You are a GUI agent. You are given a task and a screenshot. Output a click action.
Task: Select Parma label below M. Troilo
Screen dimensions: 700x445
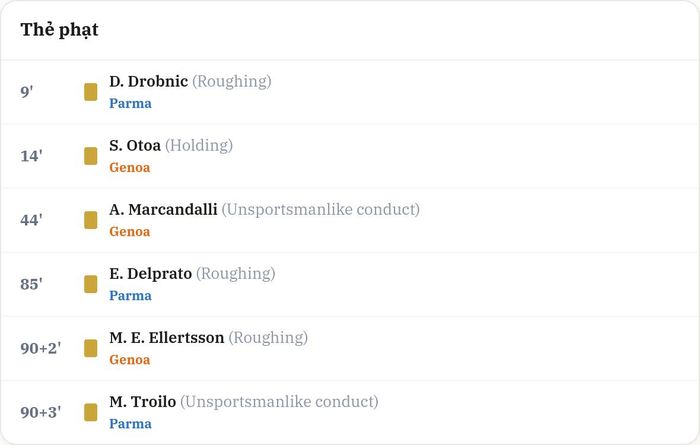[130, 424]
